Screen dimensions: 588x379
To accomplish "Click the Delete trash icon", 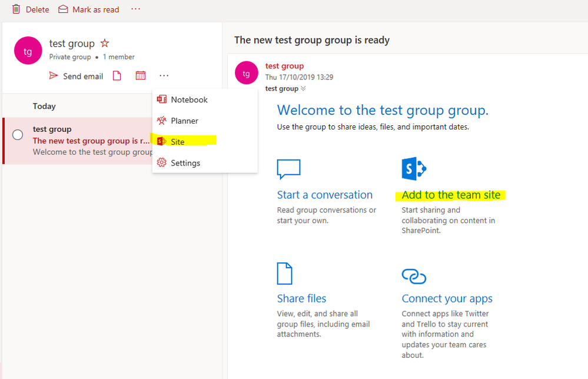I will tap(16, 9).
